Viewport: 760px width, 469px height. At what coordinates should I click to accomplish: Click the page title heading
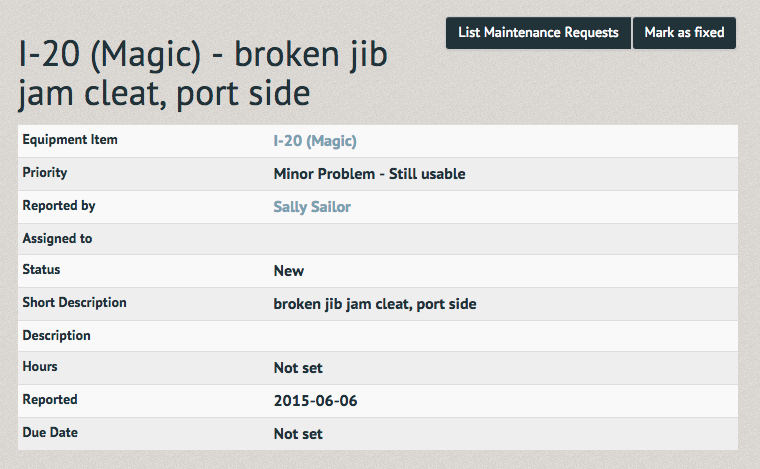coord(203,73)
